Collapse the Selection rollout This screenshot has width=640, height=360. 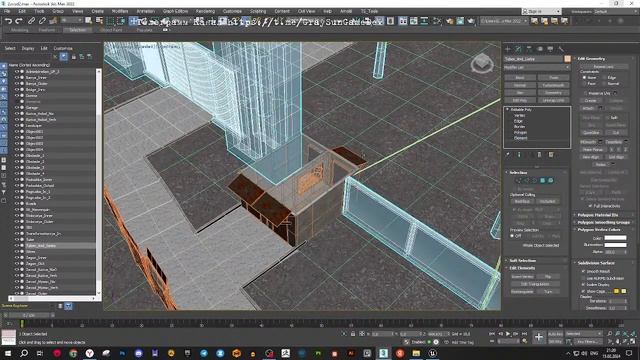[518, 173]
